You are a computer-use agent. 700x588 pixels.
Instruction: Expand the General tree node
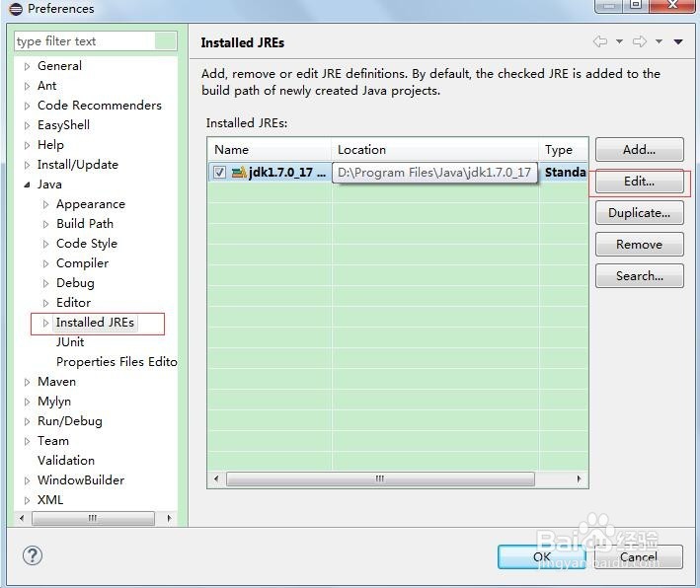(x=27, y=66)
